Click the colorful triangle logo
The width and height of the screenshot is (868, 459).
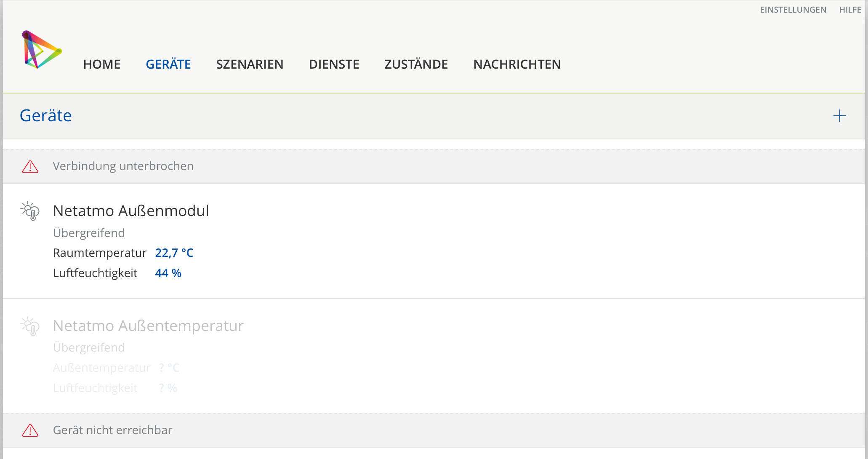pyautogui.click(x=42, y=50)
